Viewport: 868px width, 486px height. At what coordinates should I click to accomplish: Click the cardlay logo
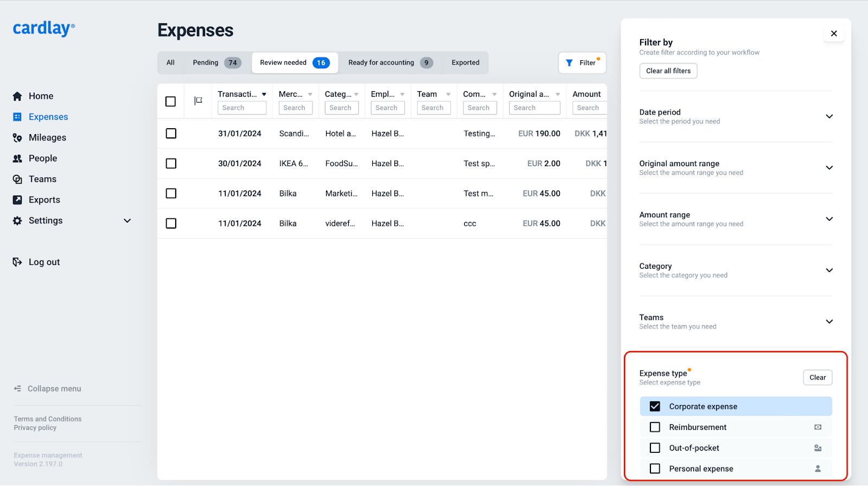44,28
